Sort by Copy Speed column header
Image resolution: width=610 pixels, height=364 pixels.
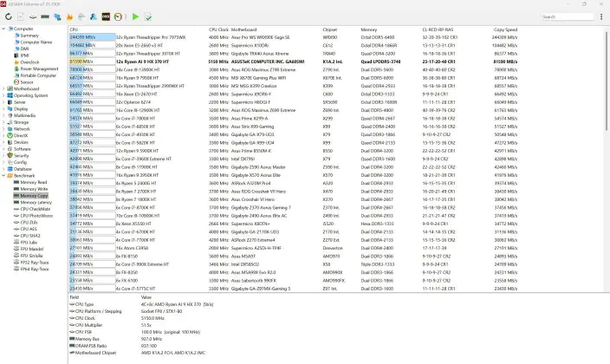(x=505, y=29)
